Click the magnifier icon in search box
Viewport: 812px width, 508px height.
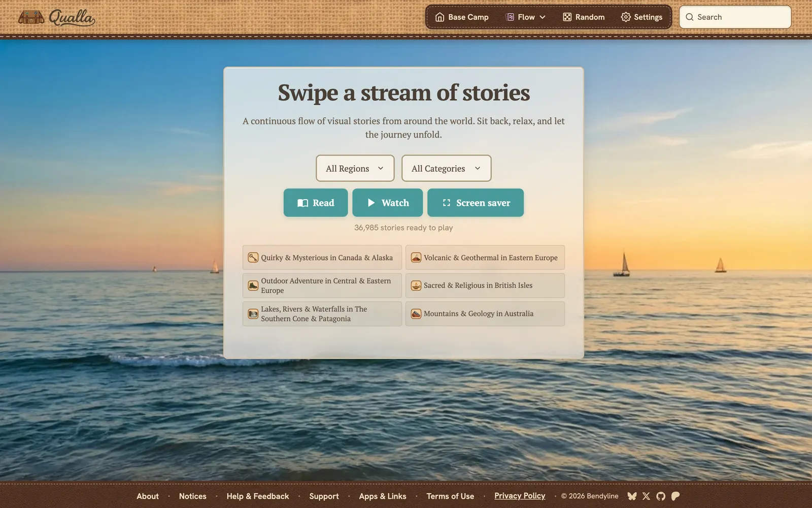pyautogui.click(x=690, y=17)
